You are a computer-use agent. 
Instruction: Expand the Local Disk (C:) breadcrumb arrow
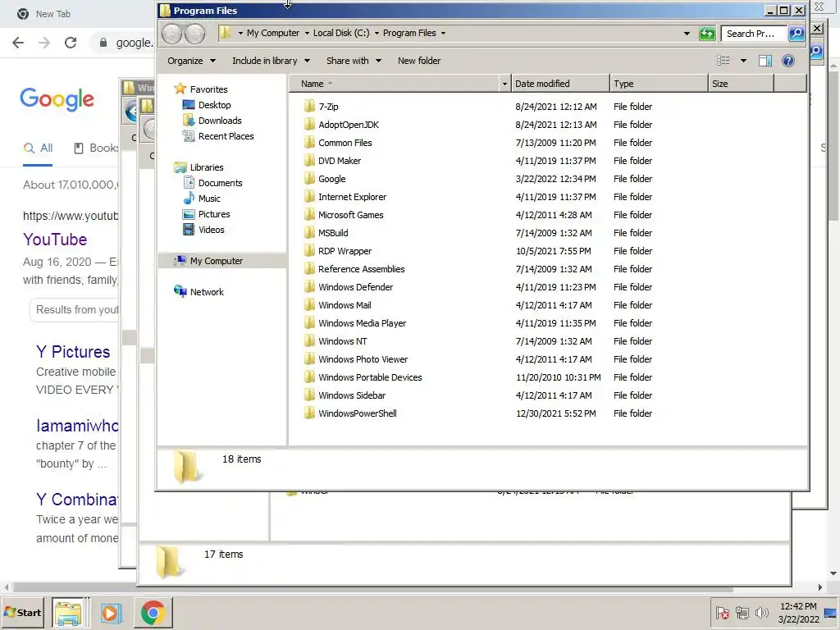pyautogui.click(x=377, y=33)
